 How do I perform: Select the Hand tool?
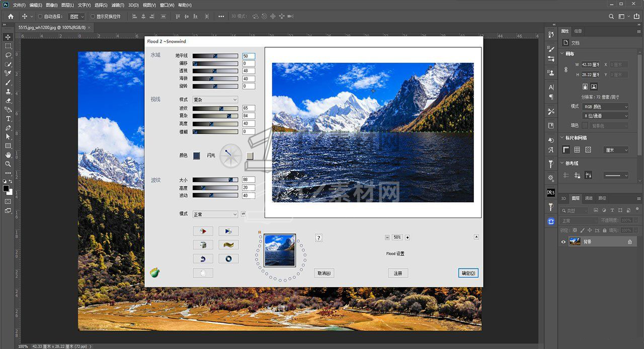pos(8,155)
